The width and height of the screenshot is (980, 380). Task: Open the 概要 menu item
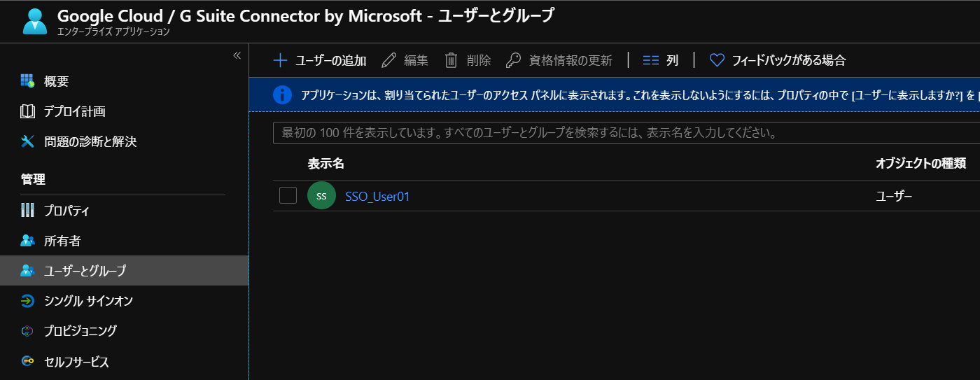[56, 81]
